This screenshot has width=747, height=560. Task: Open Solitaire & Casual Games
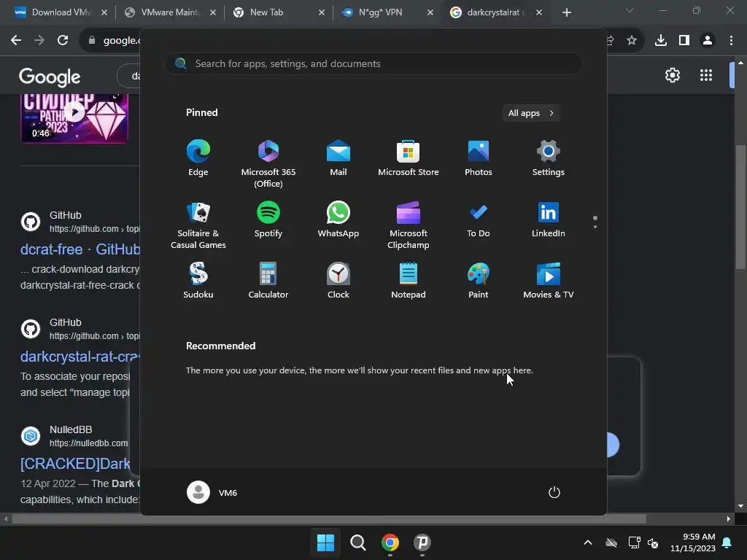coord(198,225)
